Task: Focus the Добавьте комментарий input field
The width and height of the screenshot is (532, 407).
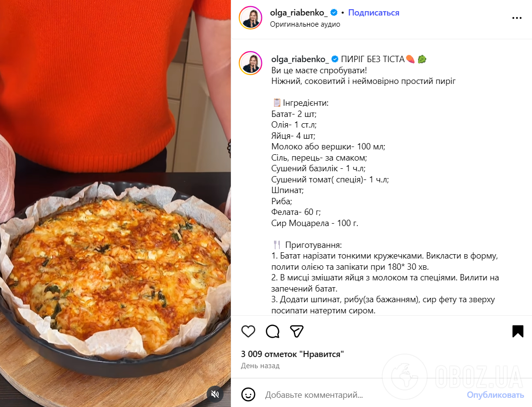Action: 363,395
